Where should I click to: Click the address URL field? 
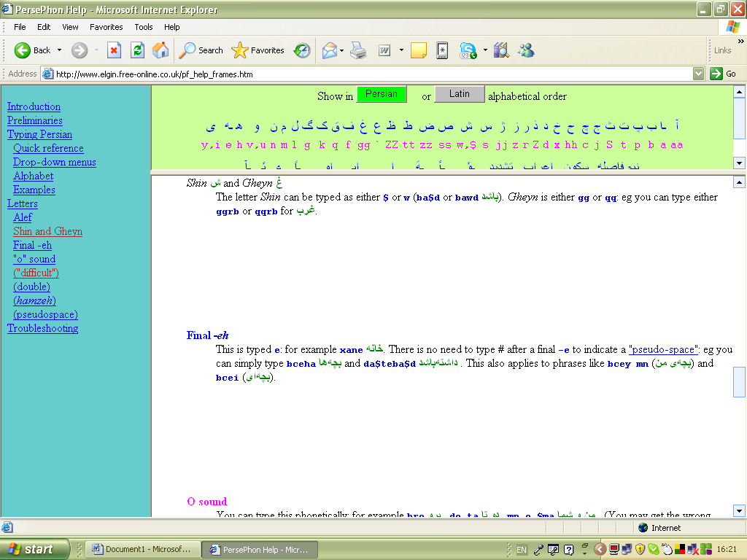(x=367, y=74)
